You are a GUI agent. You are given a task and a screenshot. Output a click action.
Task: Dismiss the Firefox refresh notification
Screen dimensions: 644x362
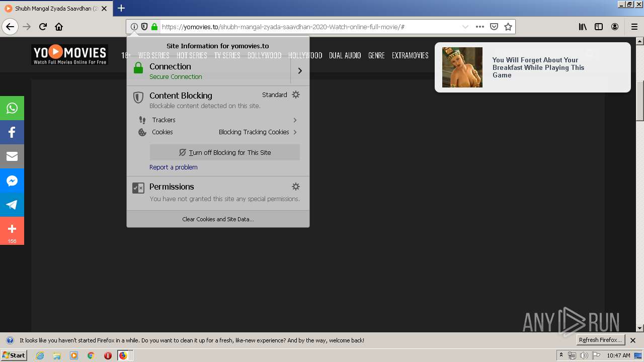[x=633, y=340]
